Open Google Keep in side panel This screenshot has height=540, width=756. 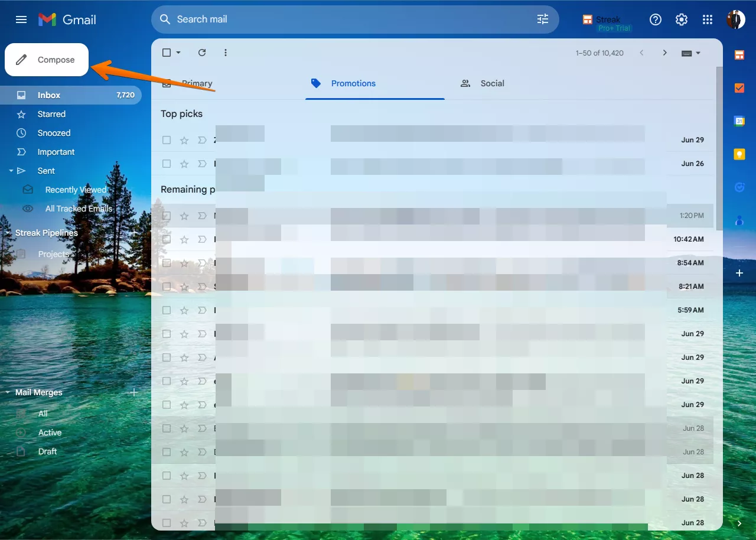[x=739, y=154]
